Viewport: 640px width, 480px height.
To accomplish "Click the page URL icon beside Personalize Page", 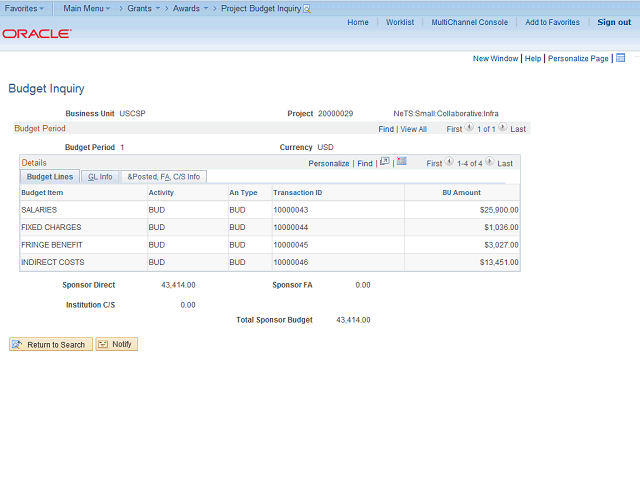I will 620,58.
